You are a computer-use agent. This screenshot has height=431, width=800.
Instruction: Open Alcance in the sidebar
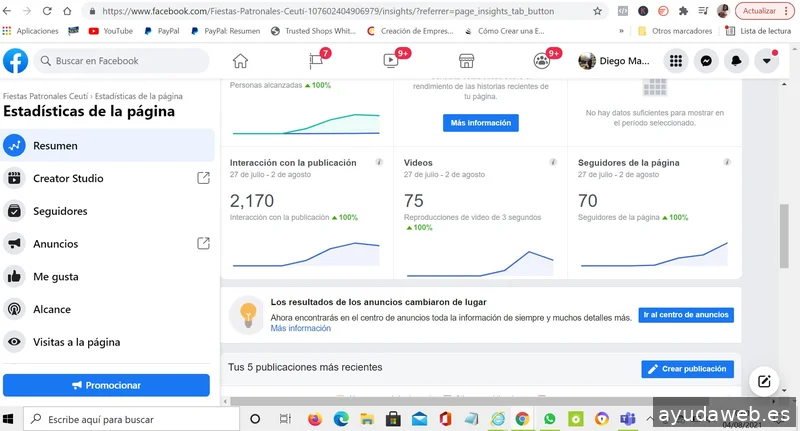(x=107, y=309)
